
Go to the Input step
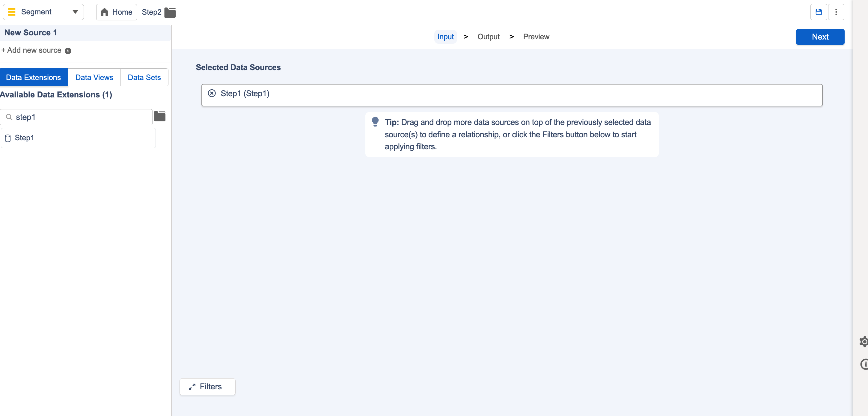pyautogui.click(x=445, y=37)
